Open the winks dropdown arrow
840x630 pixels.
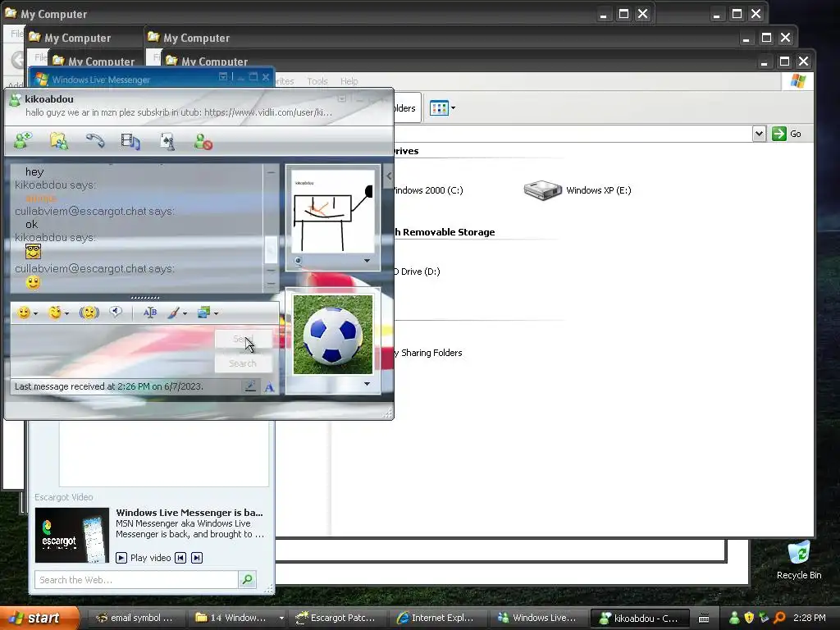tap(66, 313)
